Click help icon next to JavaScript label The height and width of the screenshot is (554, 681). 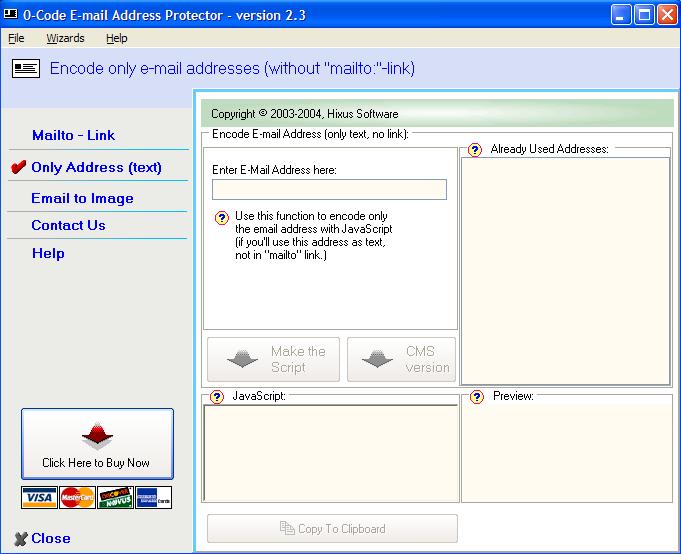pyautogui.click(x=217, y=396)
